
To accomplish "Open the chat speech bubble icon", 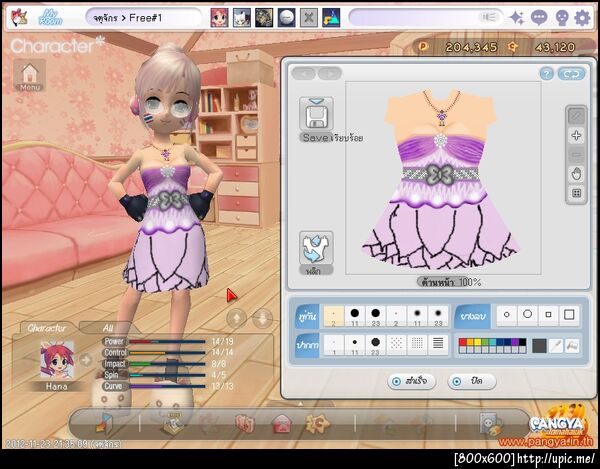I will coord(539,18).
